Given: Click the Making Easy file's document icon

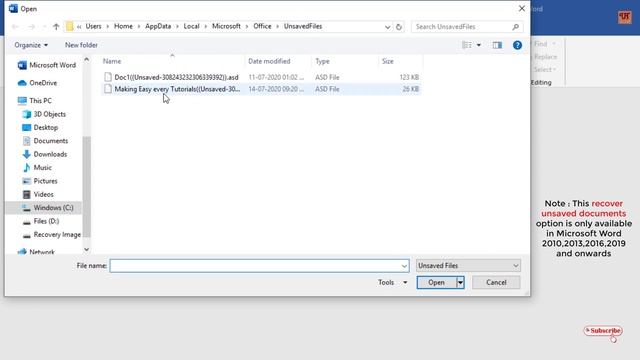Looking at the screenshot, I should click(x=108, y=89).
